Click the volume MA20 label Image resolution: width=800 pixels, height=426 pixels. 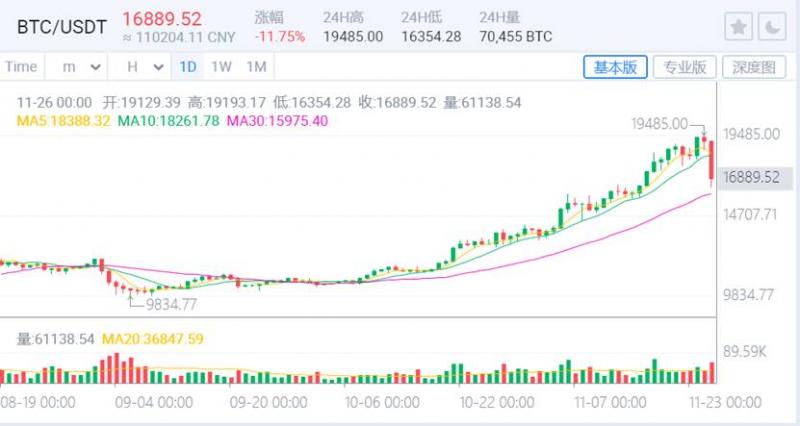coord(157,339)
